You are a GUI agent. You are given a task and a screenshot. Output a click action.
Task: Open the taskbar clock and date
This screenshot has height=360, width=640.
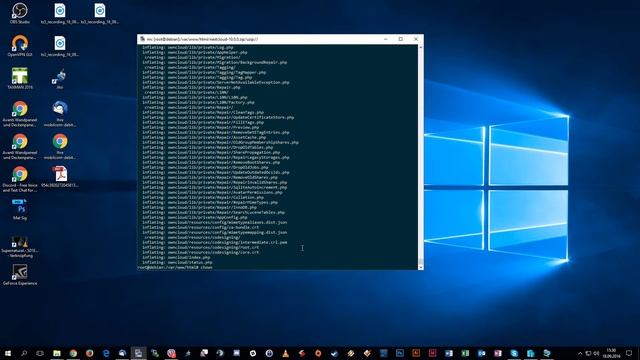tap(611, 353)
